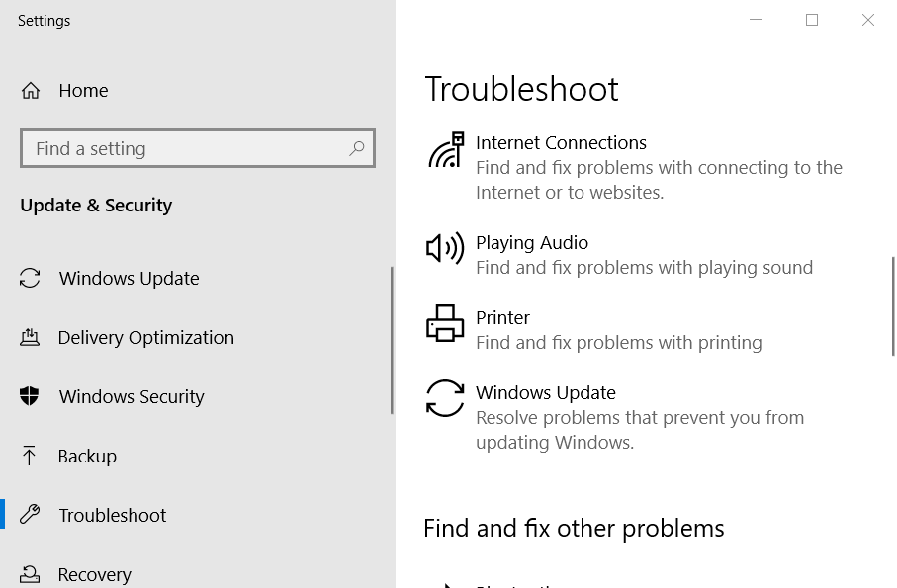Click the Playing Audio speaker icon
Screen dimensions: 897x588
point(445,249)
